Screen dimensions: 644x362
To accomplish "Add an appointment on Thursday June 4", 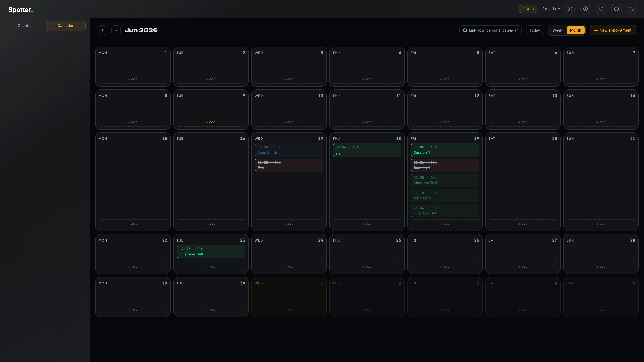I will point(367,79).
